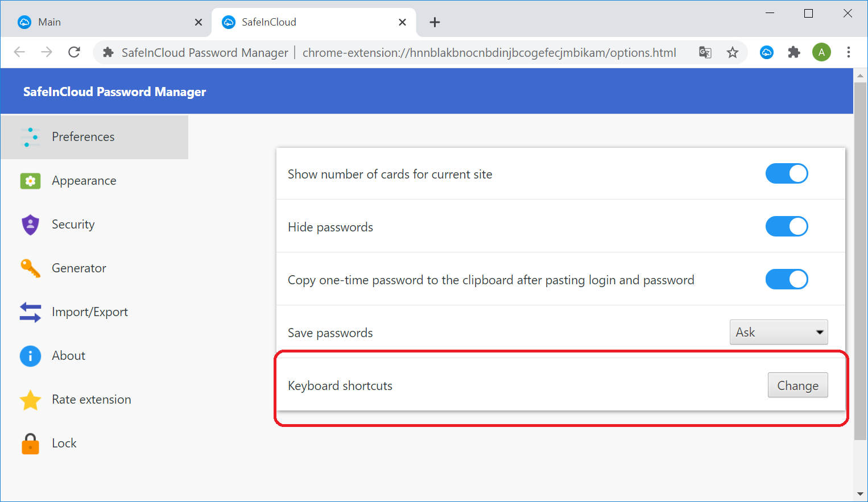Go forward to next page
The image size is (868, 502).
(47, 52)
